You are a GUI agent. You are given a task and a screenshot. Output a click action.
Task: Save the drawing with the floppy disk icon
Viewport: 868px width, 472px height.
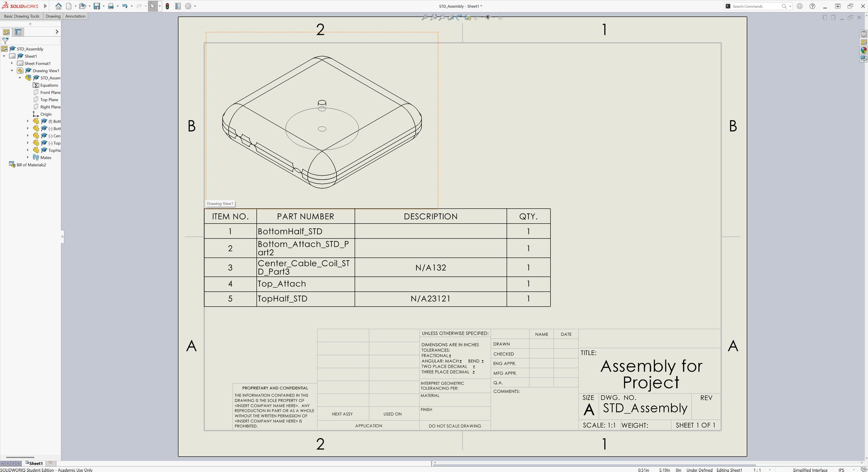tap(97, 6)
